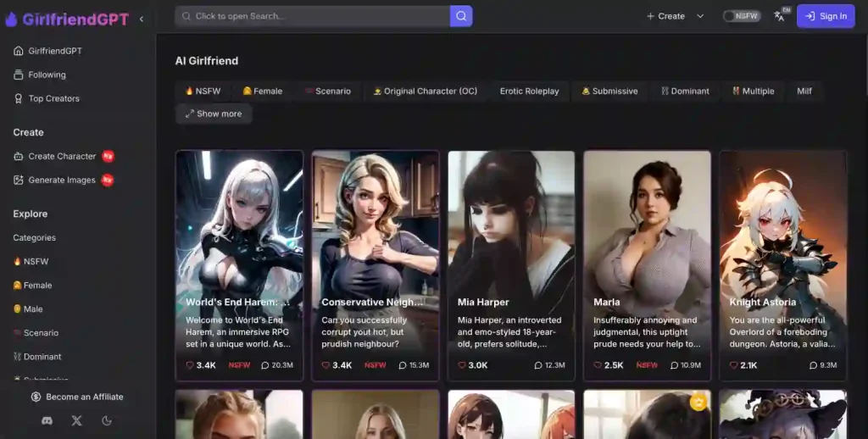Select the Female filter tag
This screenshot has width=868, height=439.
263,92
